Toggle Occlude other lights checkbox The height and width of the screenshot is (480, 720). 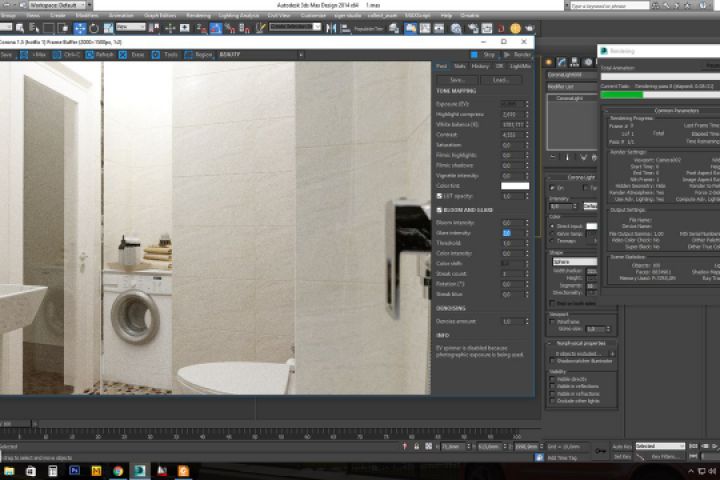pos(552,401)
